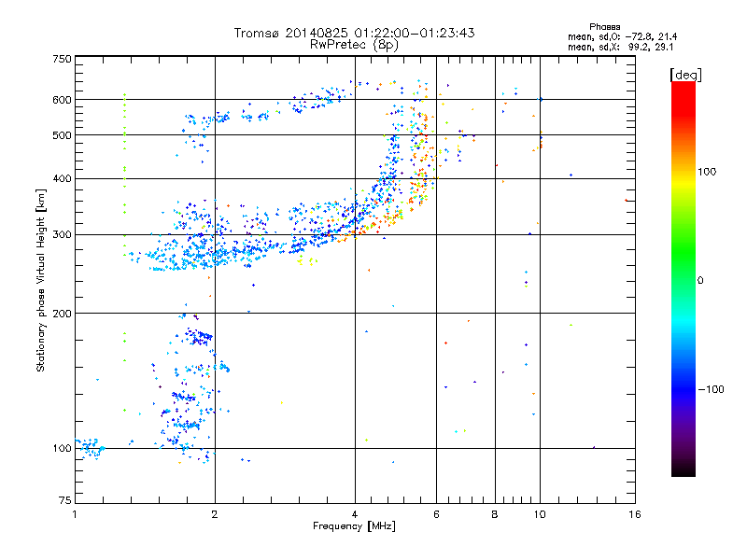Click the x-axis tick label '2'
The height and width of the screenshot is (560, 747).
click(215, 514)
